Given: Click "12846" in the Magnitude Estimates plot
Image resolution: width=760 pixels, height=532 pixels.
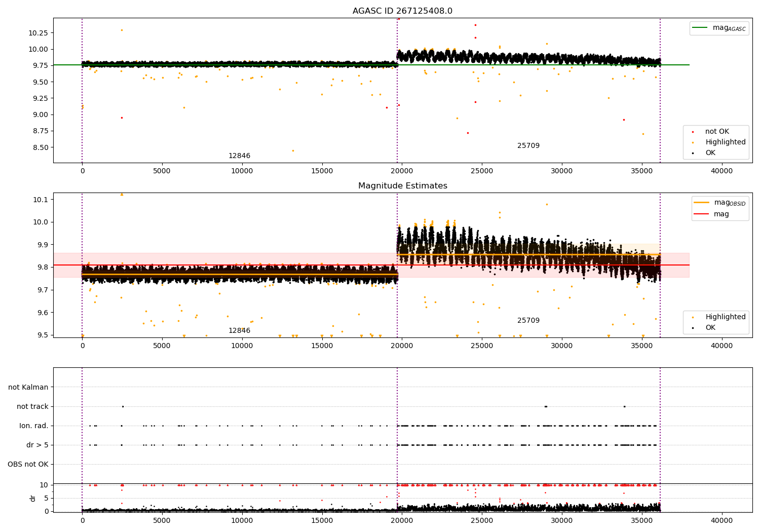Looking at the screenshot, I should [x=239, y=330].
